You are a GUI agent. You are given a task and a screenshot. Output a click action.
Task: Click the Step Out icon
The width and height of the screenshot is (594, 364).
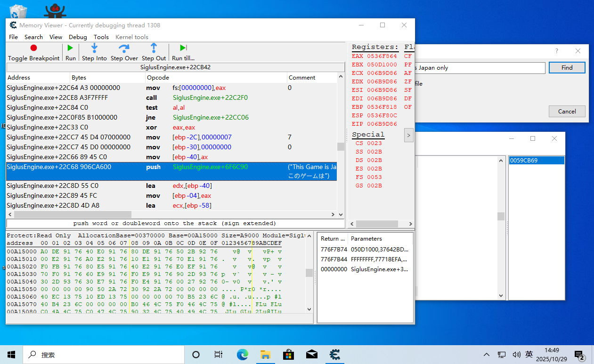click(154, 48)
